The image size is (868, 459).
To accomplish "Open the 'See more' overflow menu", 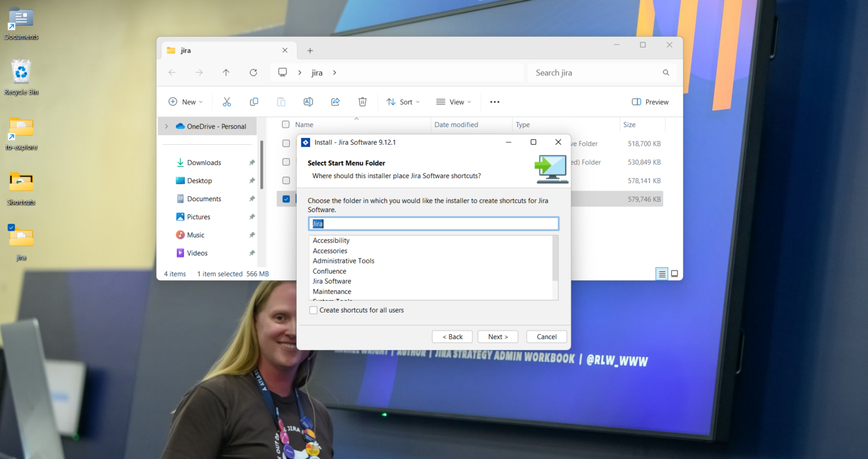I will (x=494, y=102).
